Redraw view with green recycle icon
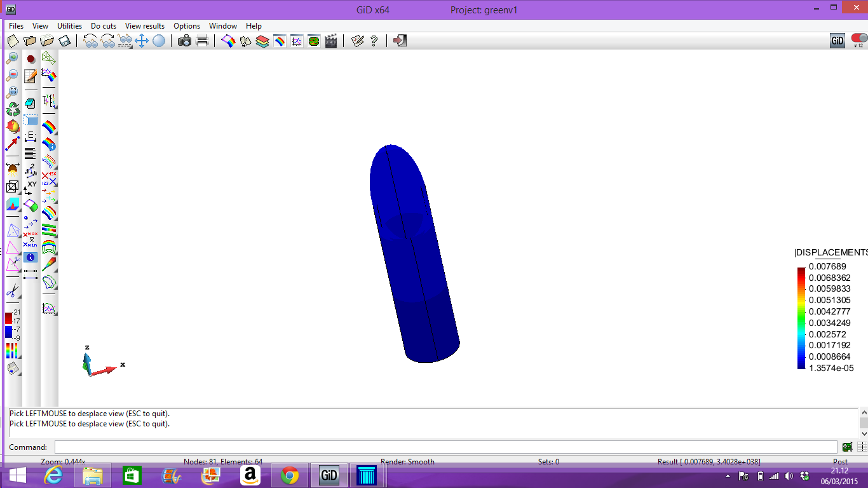Screen dimensions: 868x488 [12, 109]
